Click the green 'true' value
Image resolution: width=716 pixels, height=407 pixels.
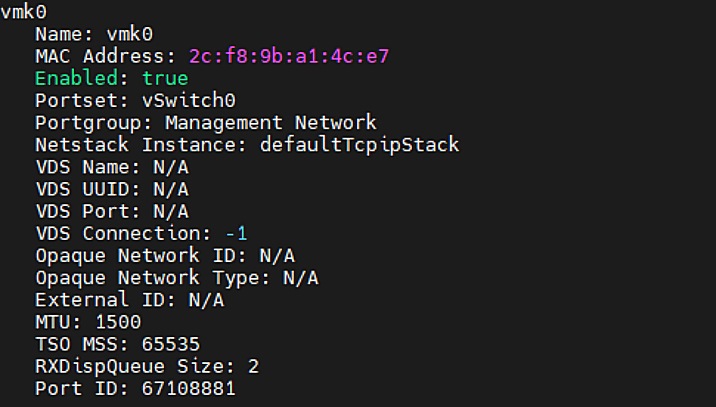click(x=165, y=77)
